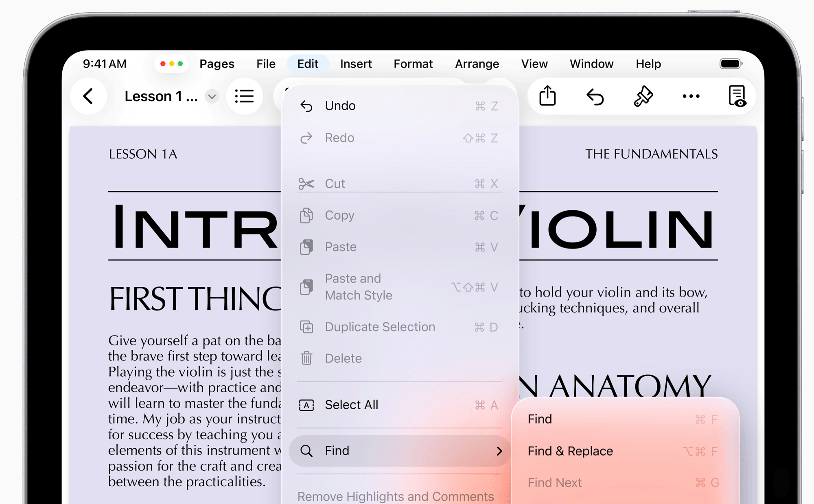Expand the Lesson 1 title dropdown chevron
This screenshot has height=504, width=814.
coord(212,97)
